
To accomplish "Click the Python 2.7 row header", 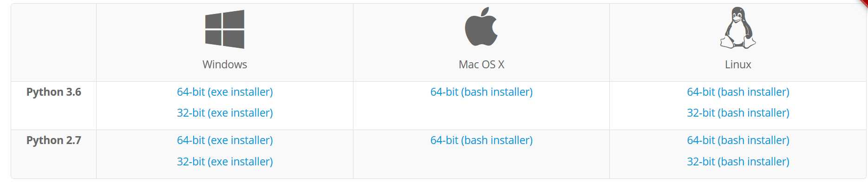I will pyautogui.click(x=54, y=140).
